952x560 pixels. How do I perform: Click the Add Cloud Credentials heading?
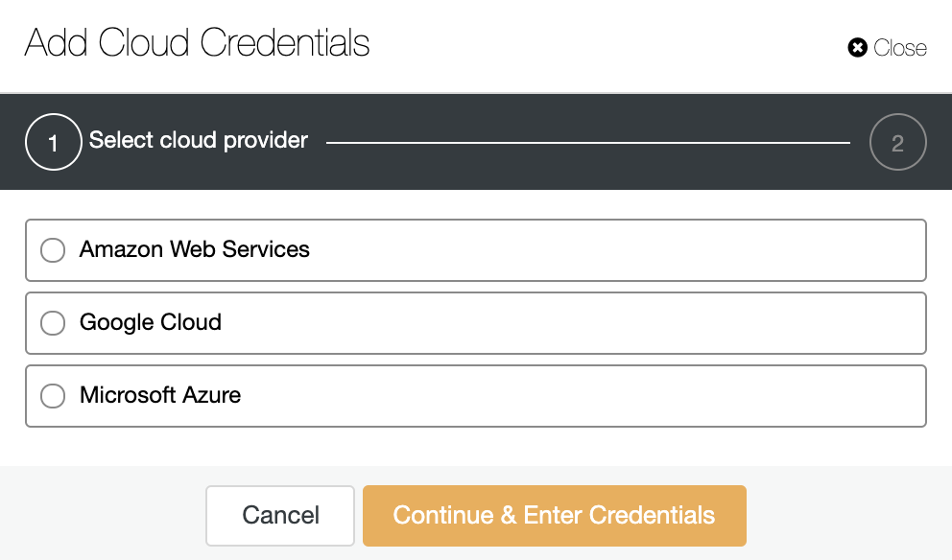click(197, 42)
